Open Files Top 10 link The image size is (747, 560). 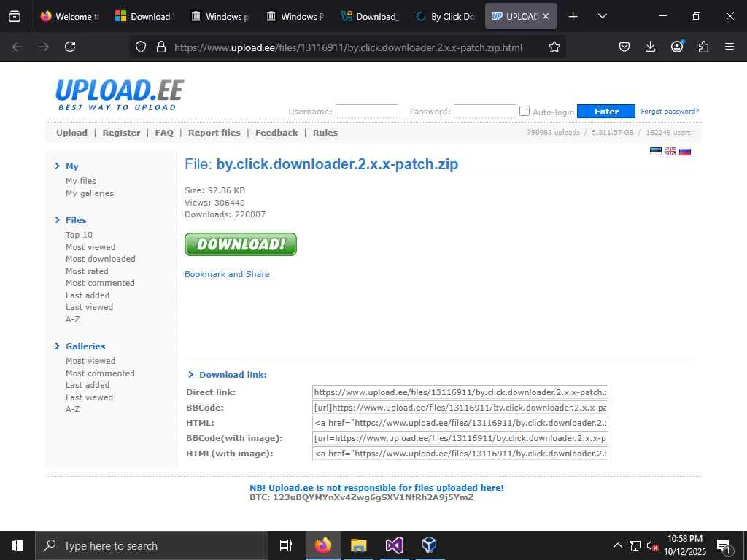(x=79, y=235)
